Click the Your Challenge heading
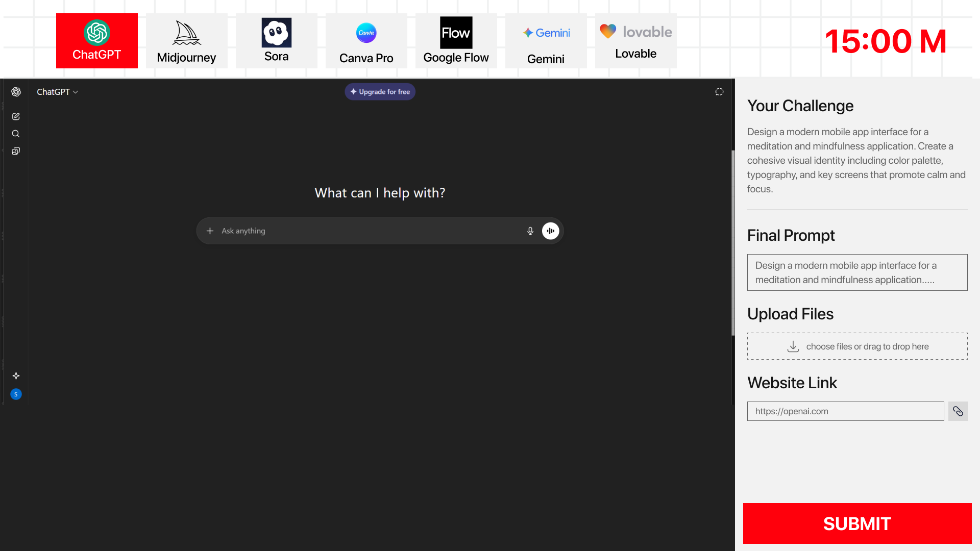Viewport: 980px width, 551px height. [800, 106]
